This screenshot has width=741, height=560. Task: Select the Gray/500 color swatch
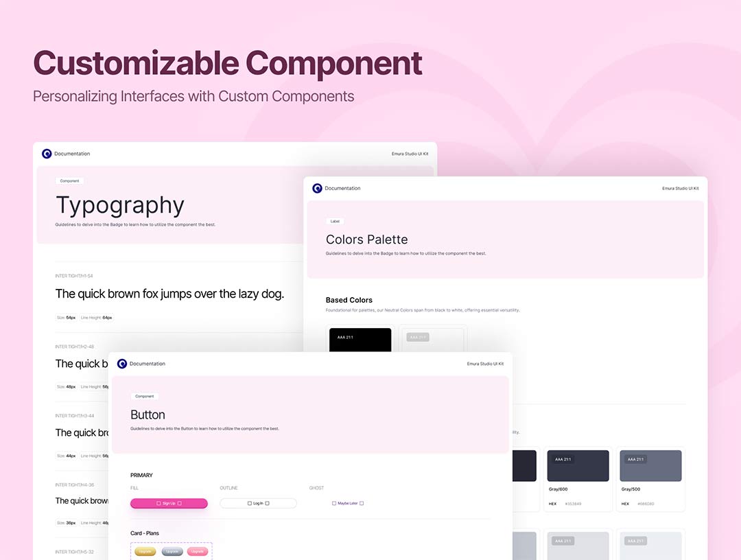[650, 466]
